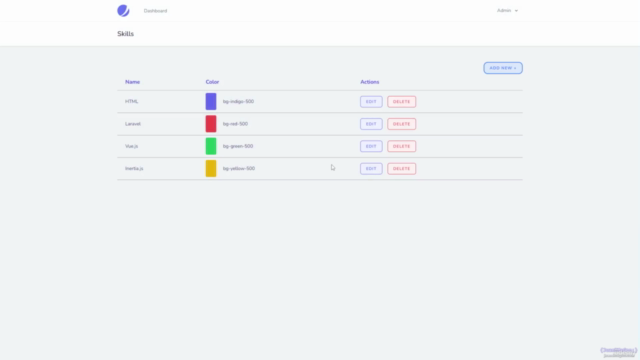Select the Inertia.js name cell
This screenshot has height=360, width=640.
[134, 169]
